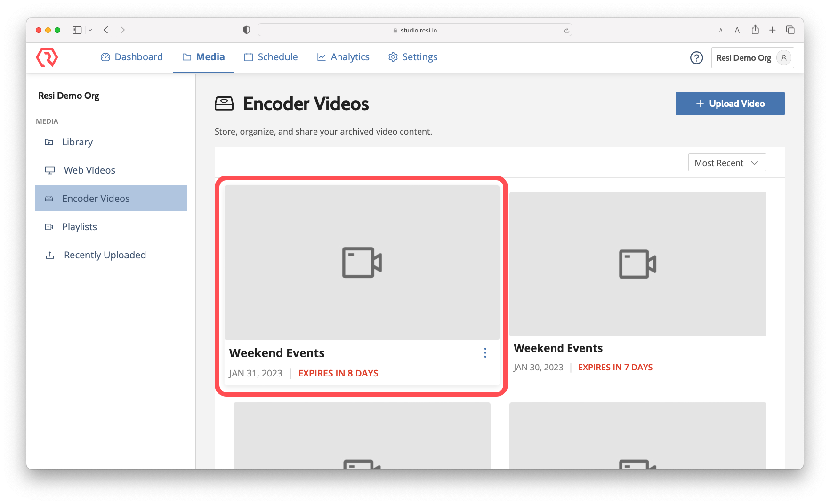830x504 pixels.
Task: Switch to the Web Videos section
Action: click(x=89, y=170)
